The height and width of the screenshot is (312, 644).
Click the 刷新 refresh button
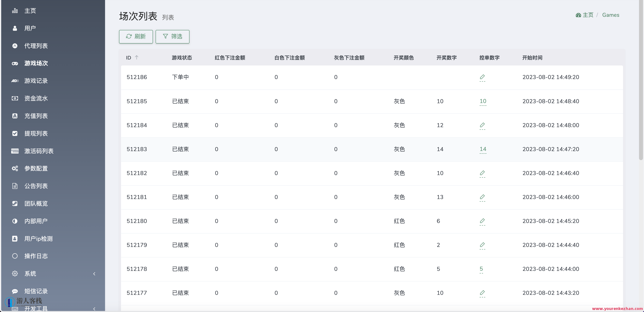136,37
